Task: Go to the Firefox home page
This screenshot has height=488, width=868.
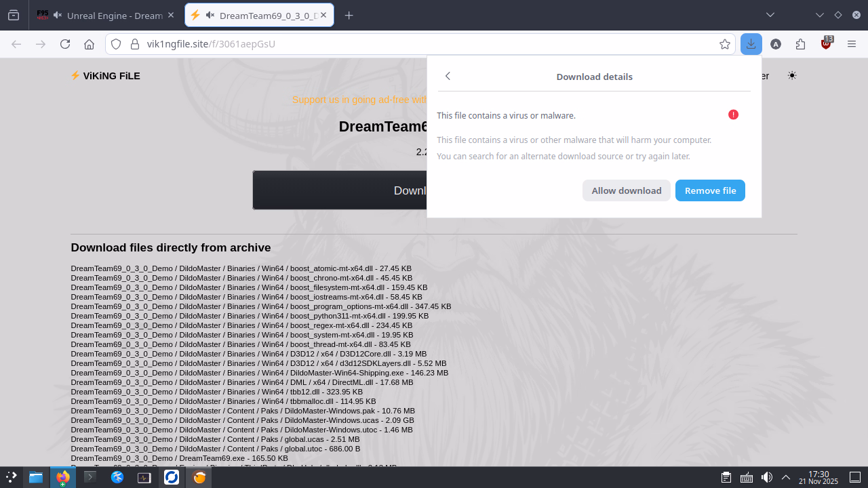Action: [89, 44]
